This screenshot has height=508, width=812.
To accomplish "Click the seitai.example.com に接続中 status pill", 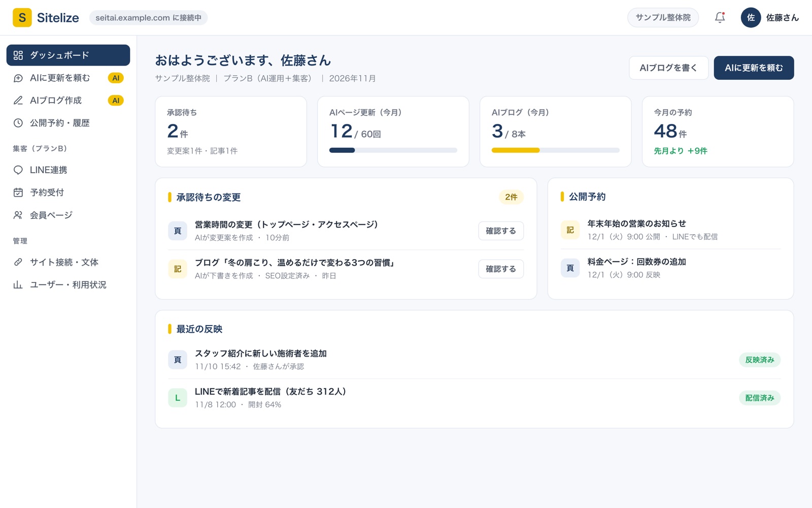I will click(x=148, y=18).
